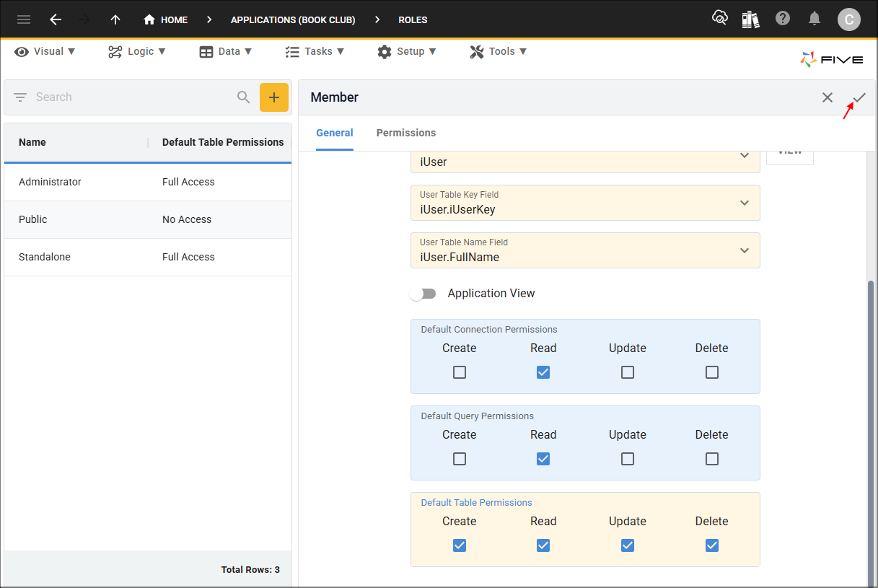Image resolution: width=878 pixels, height=588 pixels.
Task: Save the Member form with the tick icon
Action: (x=859, y=97)
